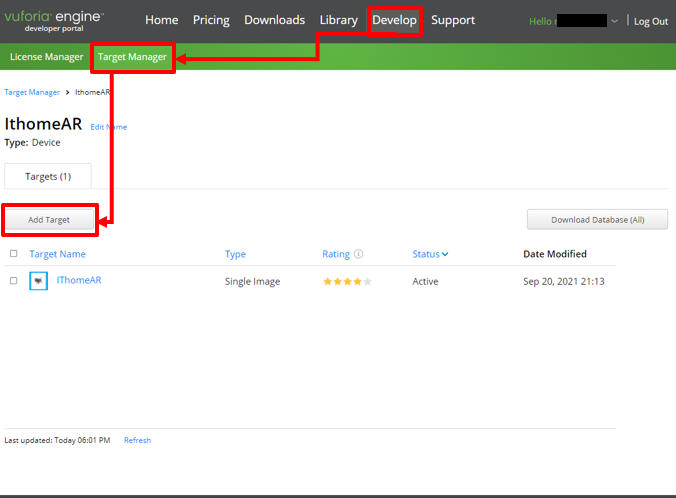Sort by Target Name column
Viewport: 676px width, 498px height.
(x=57, y=254)
